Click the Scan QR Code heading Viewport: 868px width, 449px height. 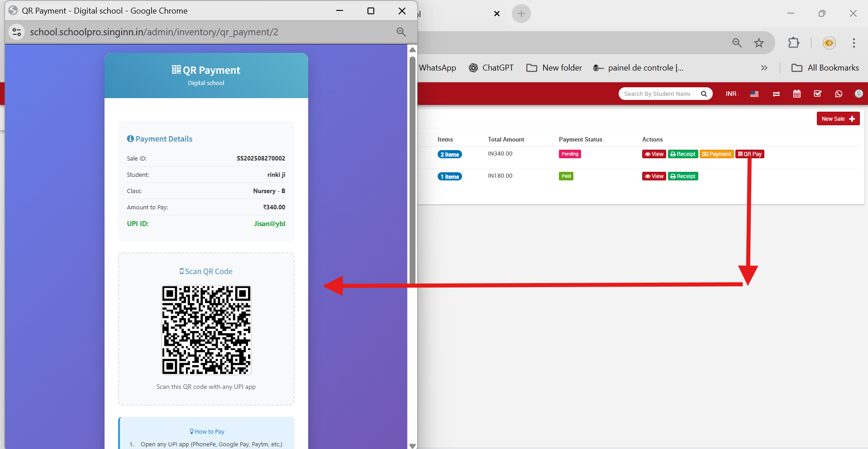tap(206, 271)
